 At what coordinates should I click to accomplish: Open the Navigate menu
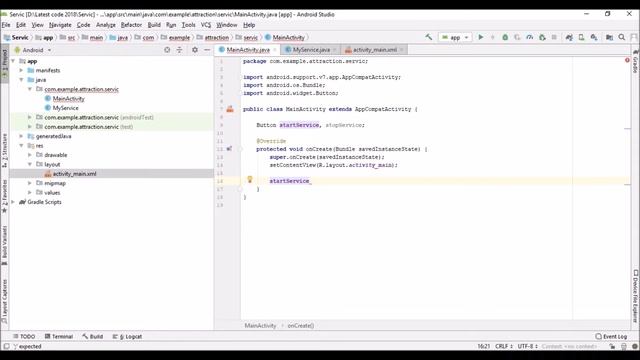coord(60,25)
